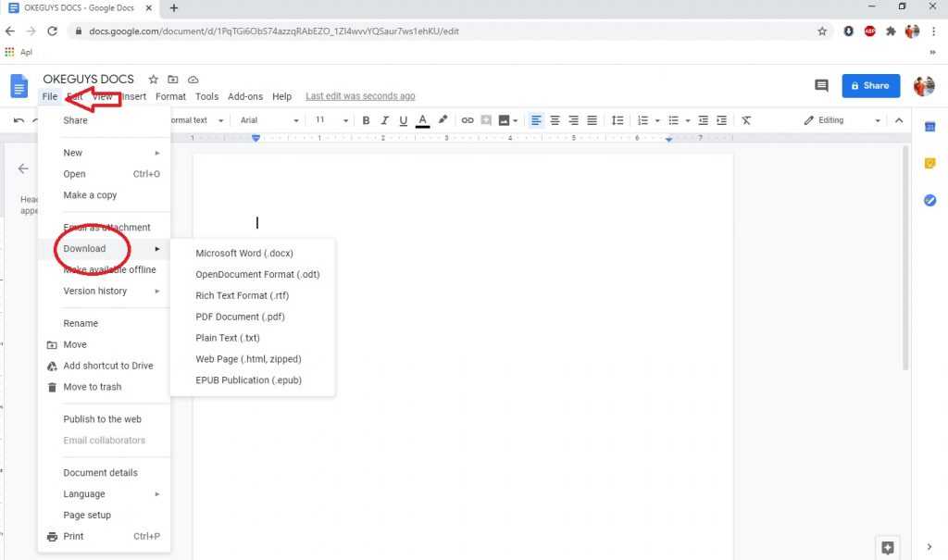This screenshot has width=948, height=560.
Task: Open the Tools menu
Action: pyautogui.click(x=206, y=97)
